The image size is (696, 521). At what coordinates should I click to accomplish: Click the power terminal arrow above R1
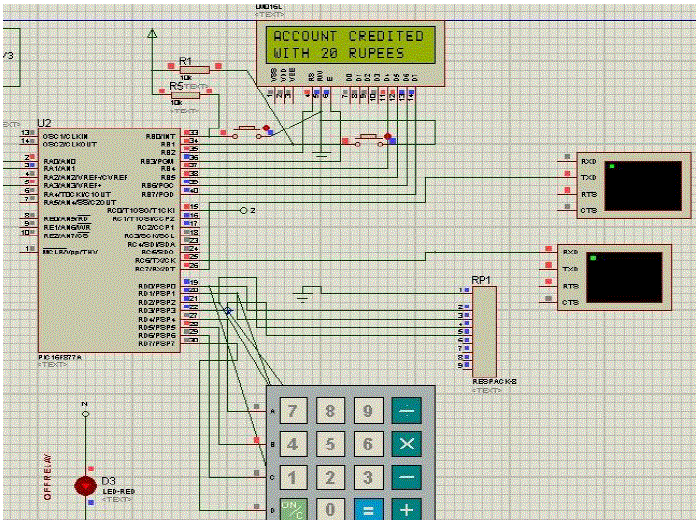point(152,35)
